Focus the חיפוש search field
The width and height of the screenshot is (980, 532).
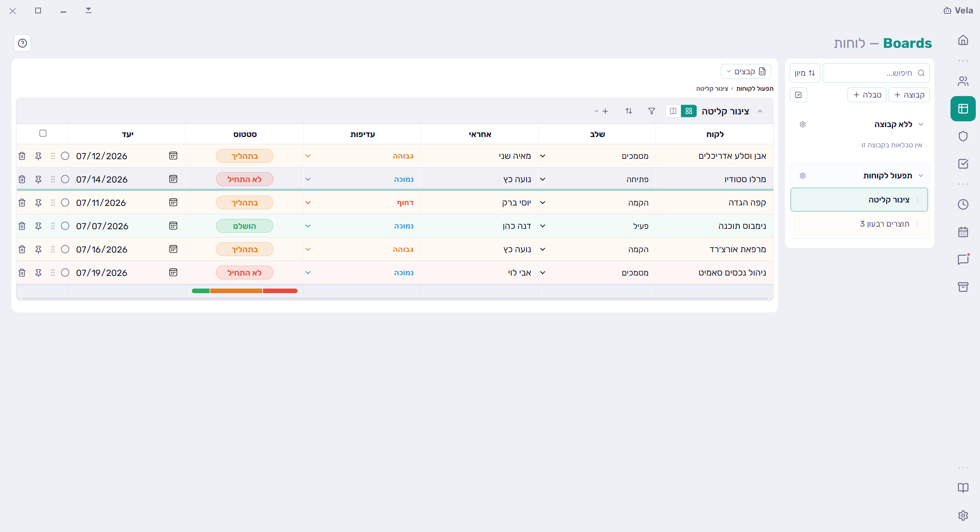(876, 73)
